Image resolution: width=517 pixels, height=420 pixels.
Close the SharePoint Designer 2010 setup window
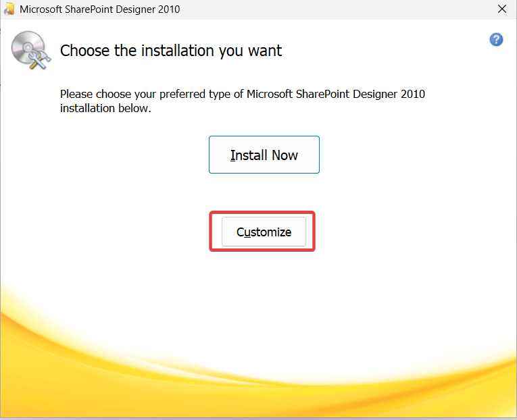click(x=502, y=9)
